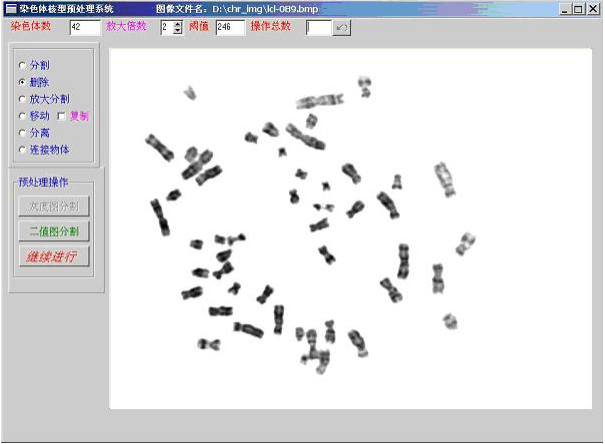Choose the 分离 radio option

tap(22, 132)
